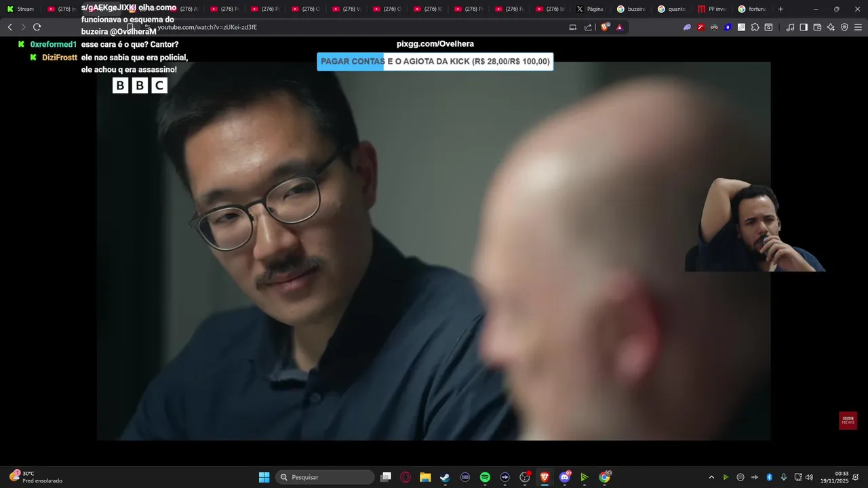Open the music note playlist icon
This screenshot has width=868, height=488.
coord(790,27)
